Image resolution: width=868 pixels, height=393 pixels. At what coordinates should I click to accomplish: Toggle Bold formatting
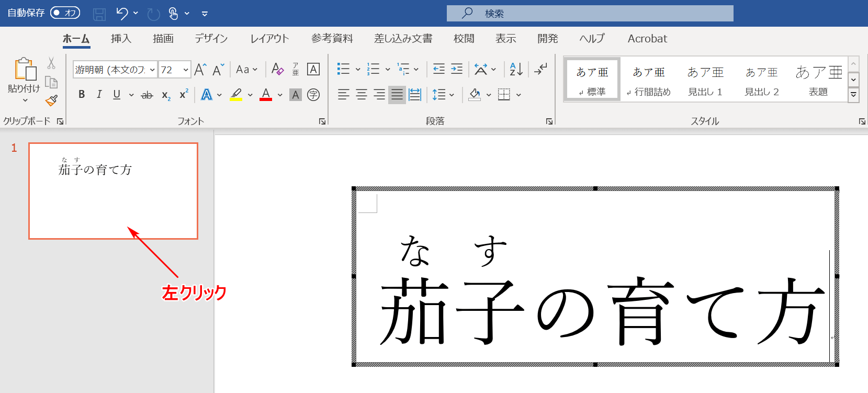(x=82, y=95)
